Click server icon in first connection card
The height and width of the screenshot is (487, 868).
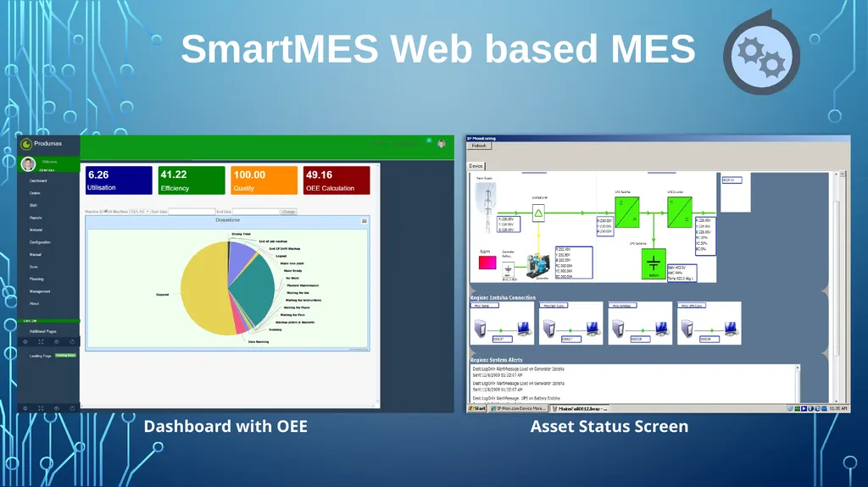[x=480, y=329]
